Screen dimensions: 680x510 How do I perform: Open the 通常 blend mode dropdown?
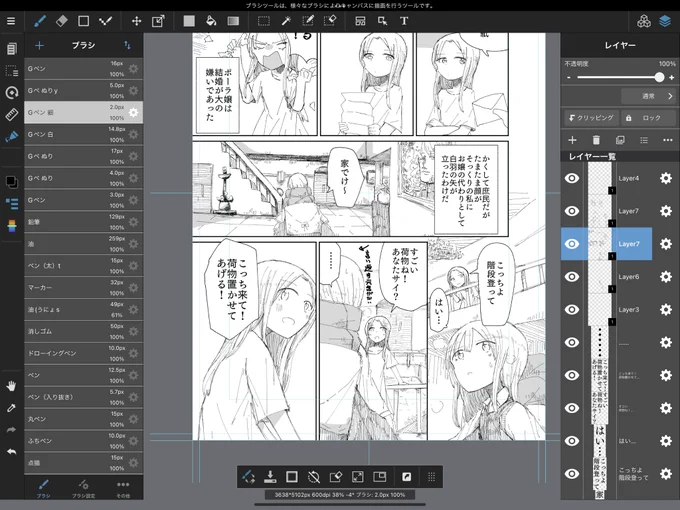pos(648,96)
